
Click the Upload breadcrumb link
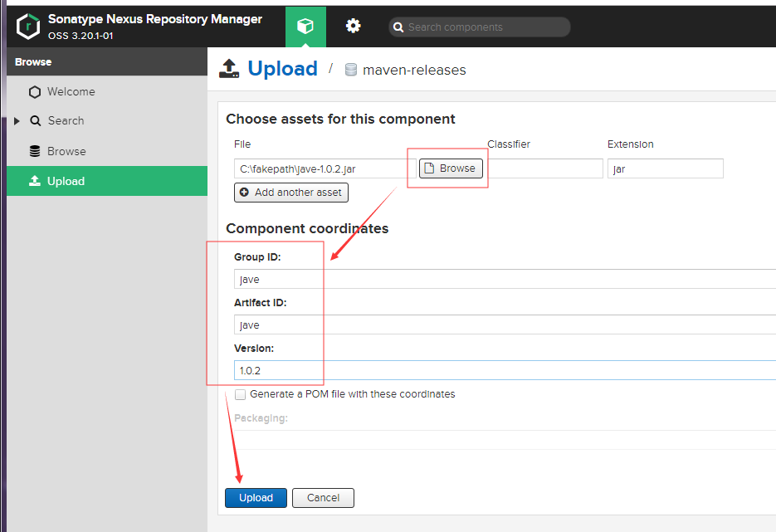pos(282,69)
